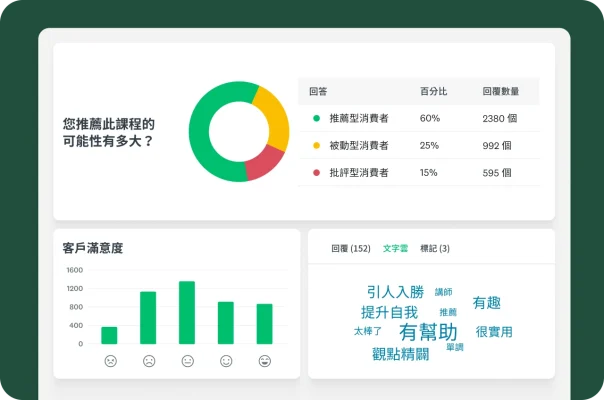Click the yellow dot for 被動型消費者

click(x=316, y=145)
